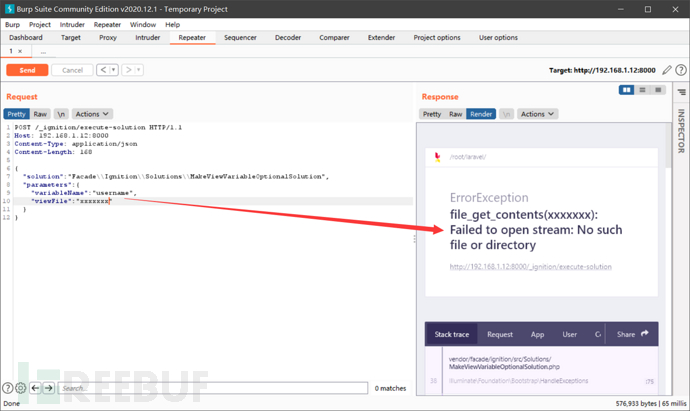Open the Burp menu
Viewport: 690px width, 411px height.
point(12,25)
